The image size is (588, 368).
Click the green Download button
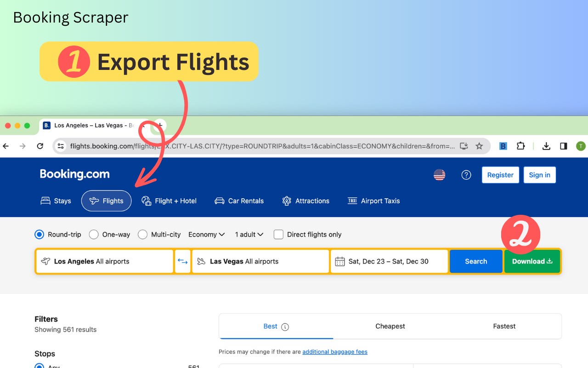tap(532, 261)
